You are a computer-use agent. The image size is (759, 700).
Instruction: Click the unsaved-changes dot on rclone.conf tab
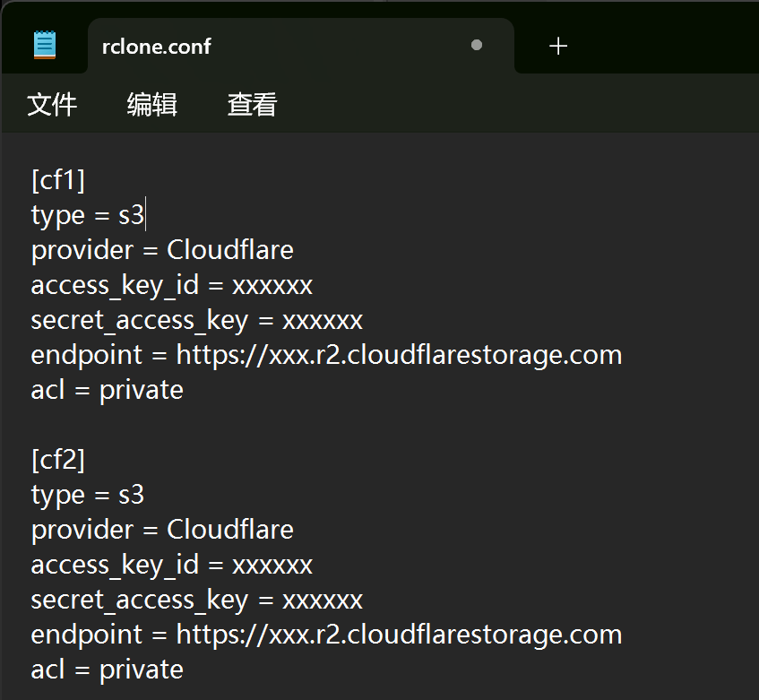pyautogui.click(x=477, y=45)
